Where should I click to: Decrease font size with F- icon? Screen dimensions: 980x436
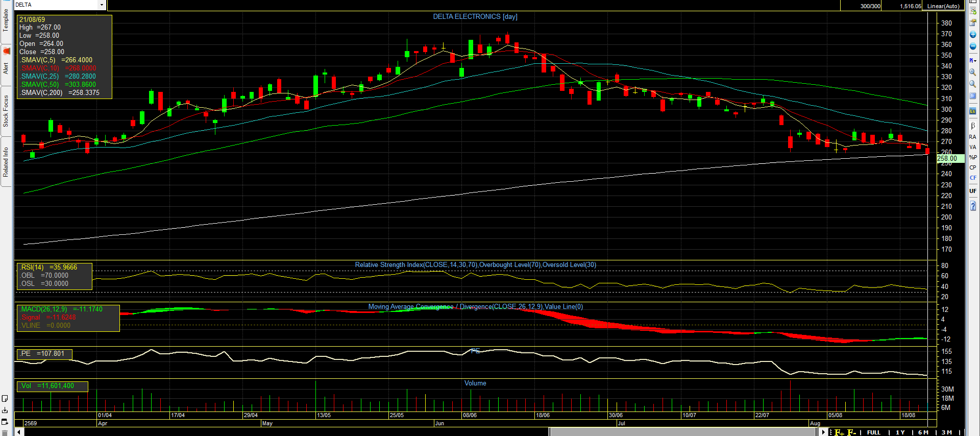[852, 432]
